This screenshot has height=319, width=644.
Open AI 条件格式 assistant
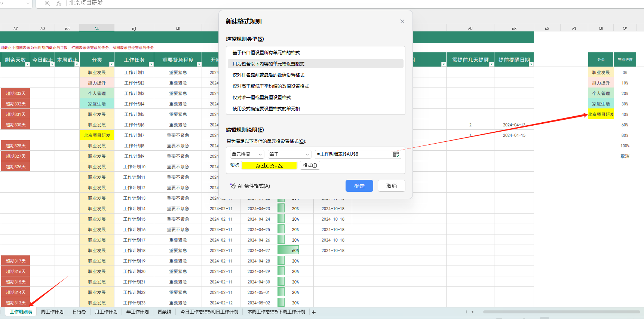[250, 186]
